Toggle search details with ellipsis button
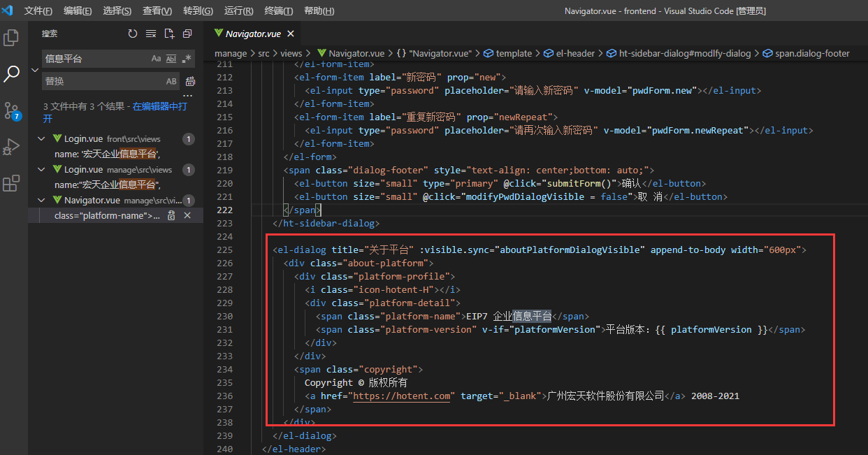The width and height of the screenshot is (868, 455). coord(187,96)
